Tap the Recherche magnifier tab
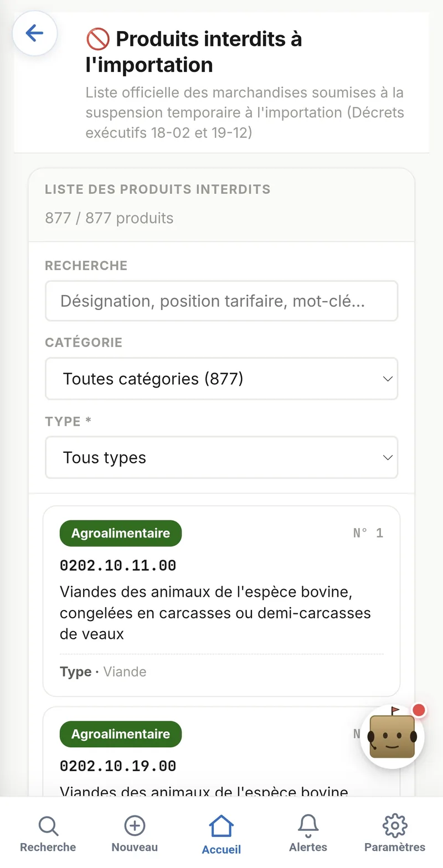The width and height of the screenshot is (443, 868). (48, 834)
